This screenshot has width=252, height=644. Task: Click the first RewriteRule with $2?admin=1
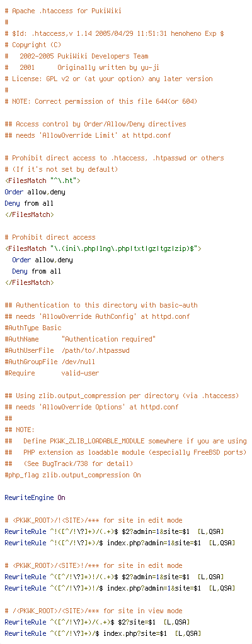[x=115, y=531]
